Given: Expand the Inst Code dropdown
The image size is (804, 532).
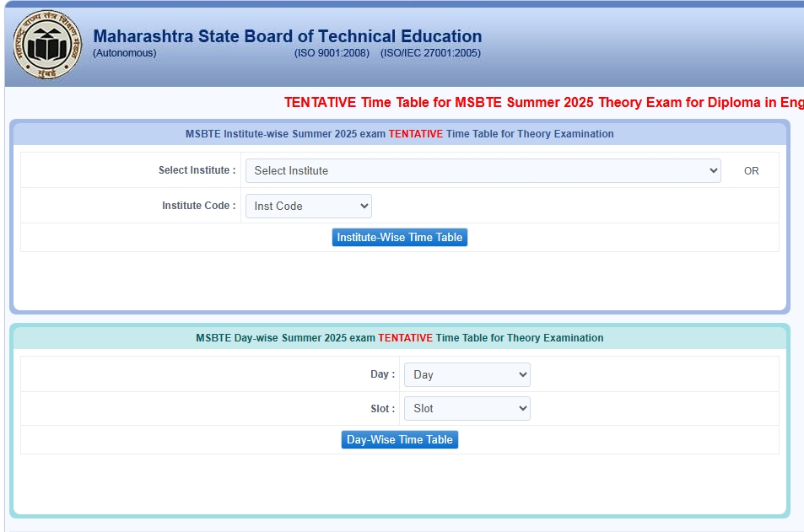Looking at the screenshot, I should tap(308, 206).
